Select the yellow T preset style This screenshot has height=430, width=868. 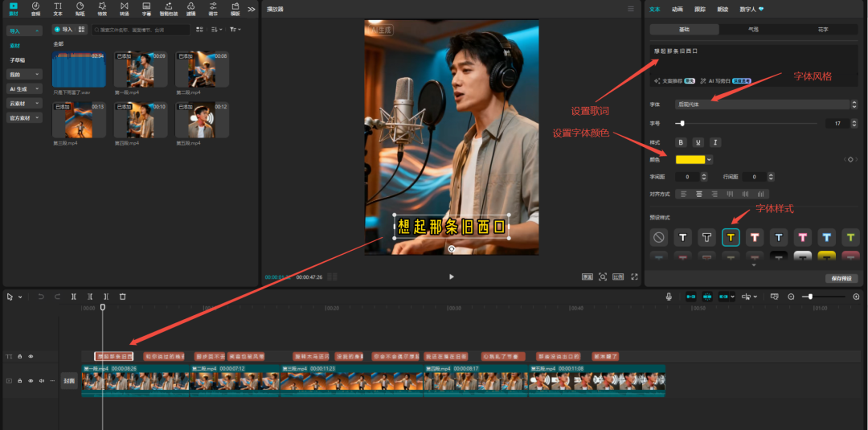coord(731,237)
